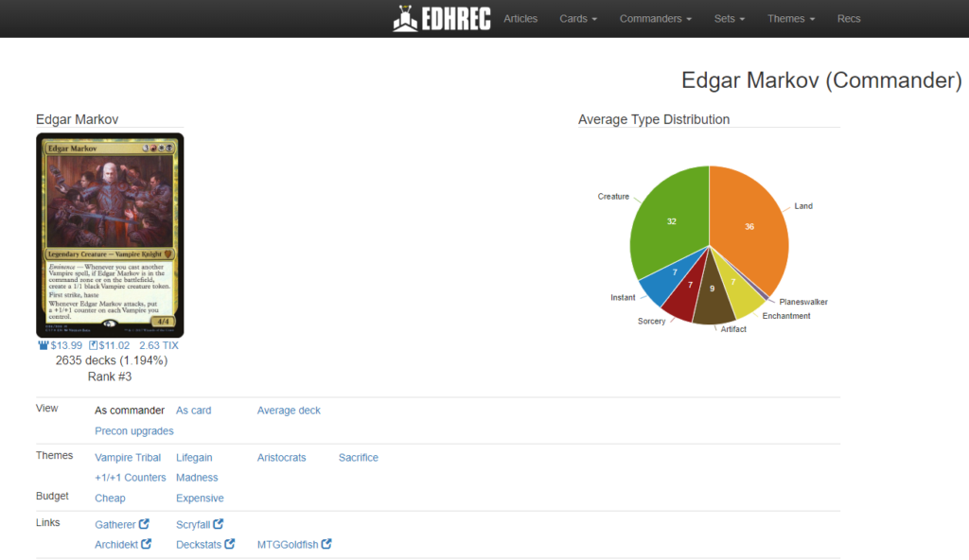Expand the Themes dropdown menu
Viewport: 969px width, 560px height.
[791, 19]
